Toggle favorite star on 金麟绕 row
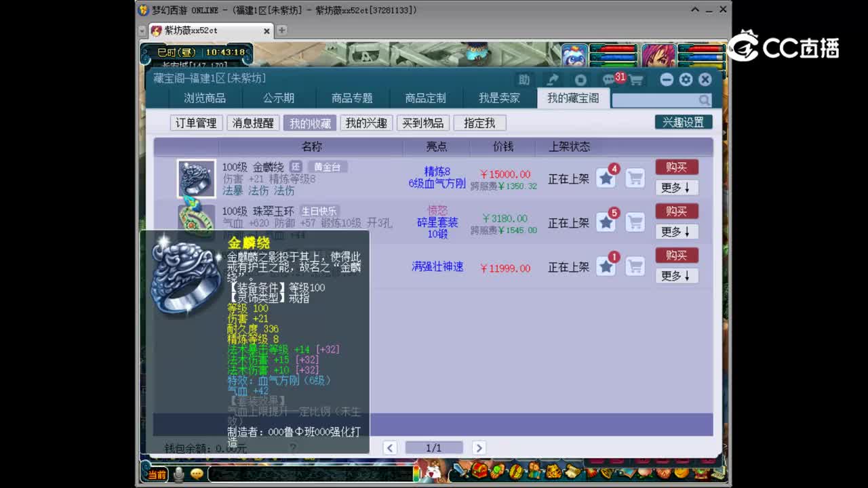Image resolution: width=868 pixels, height=488 pixels. [606, 179]
